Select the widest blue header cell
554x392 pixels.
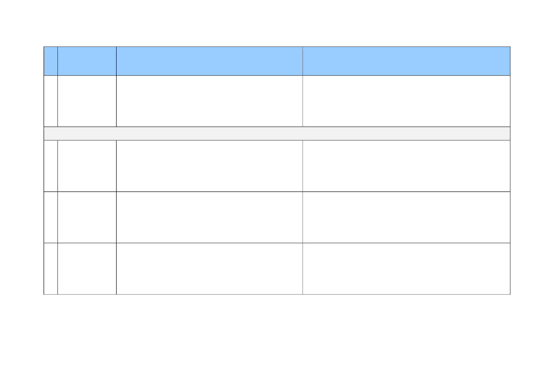[x=406, y=61]
